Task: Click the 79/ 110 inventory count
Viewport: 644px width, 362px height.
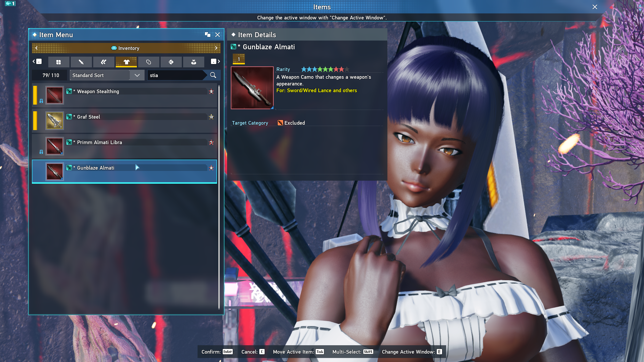Action: [51, 75]
